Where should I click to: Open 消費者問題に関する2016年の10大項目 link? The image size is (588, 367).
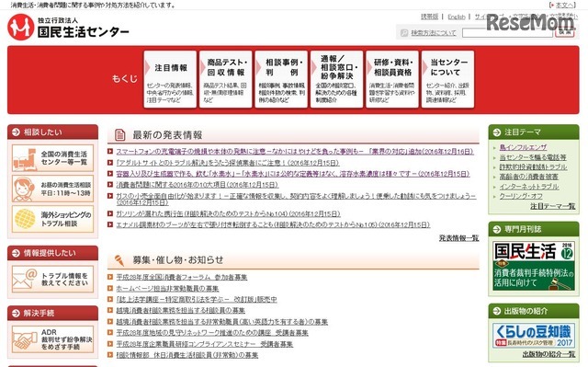coord(198,185)
